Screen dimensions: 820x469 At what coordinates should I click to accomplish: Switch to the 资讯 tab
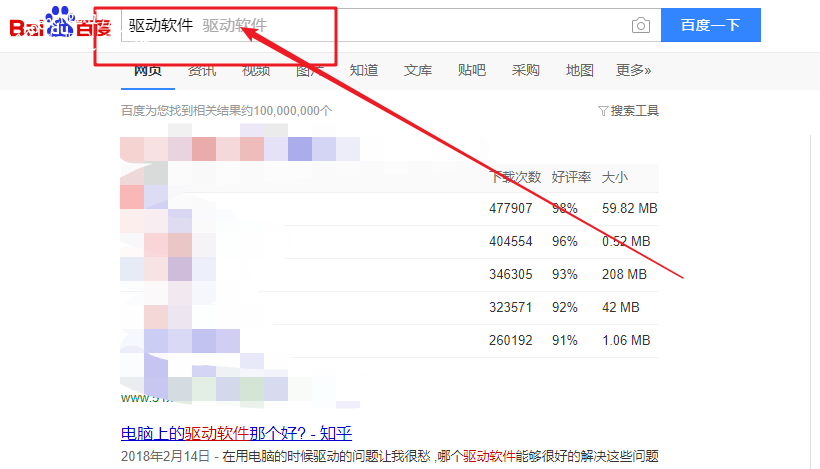[x=202, y=70]
